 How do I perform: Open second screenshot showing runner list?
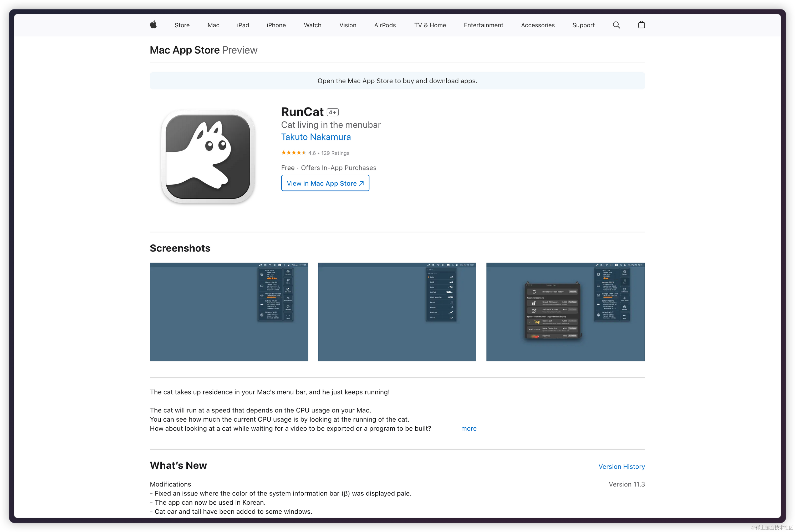397,312
